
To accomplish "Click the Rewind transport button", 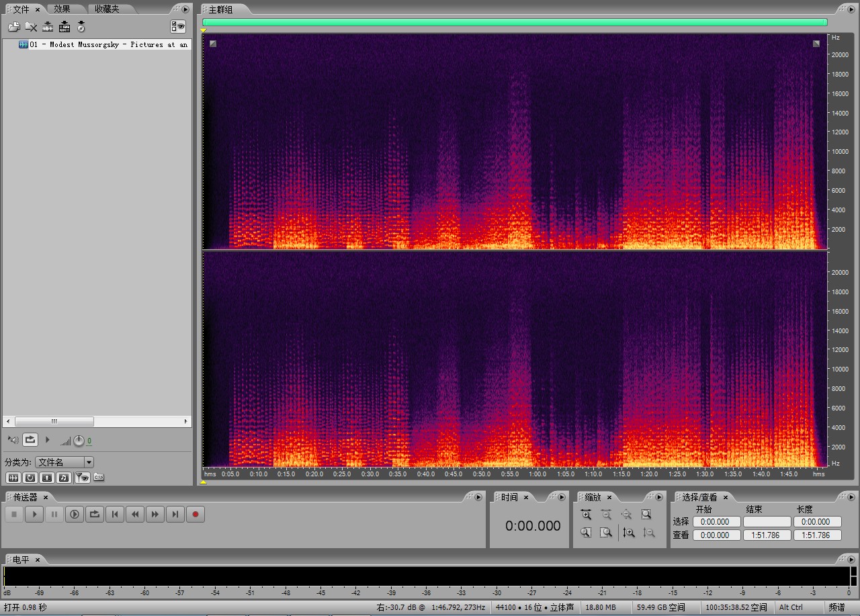I will coord(135,515).
